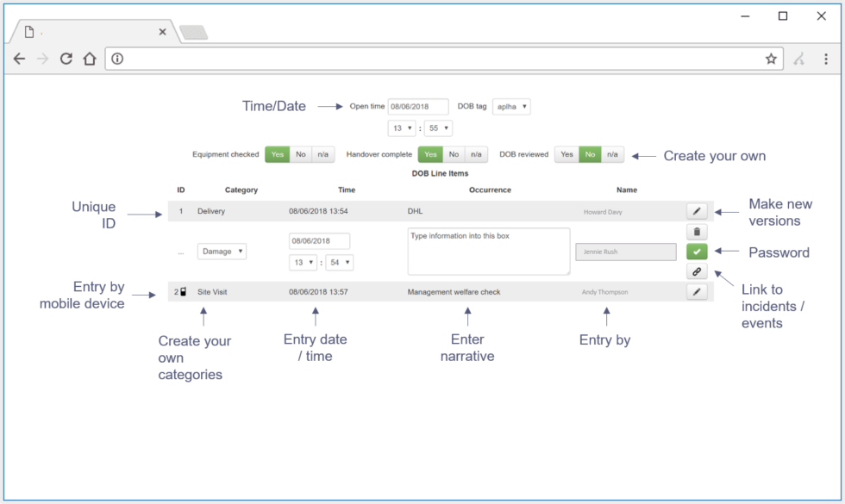Click inside the narrative text box
The height and width of the screenshot is (504, 845).
pyautogui.click(x=488, y=251)
